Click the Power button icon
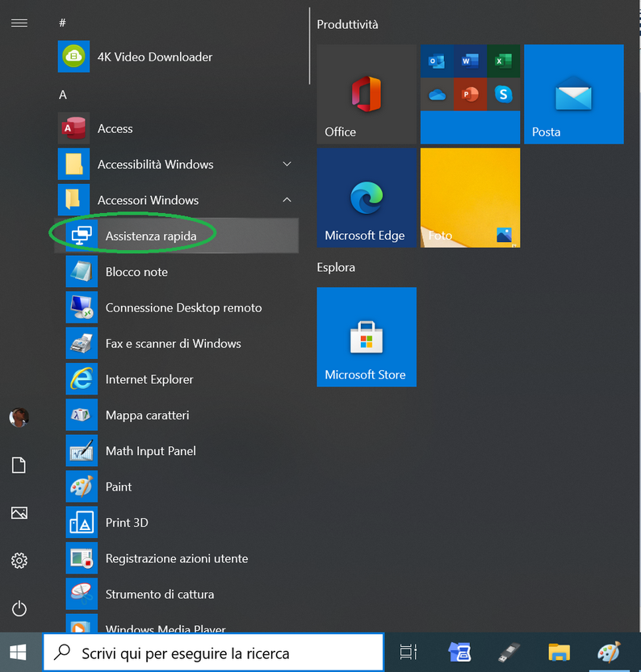This screenshot has height=672, width=641. (x=19, y=608)
